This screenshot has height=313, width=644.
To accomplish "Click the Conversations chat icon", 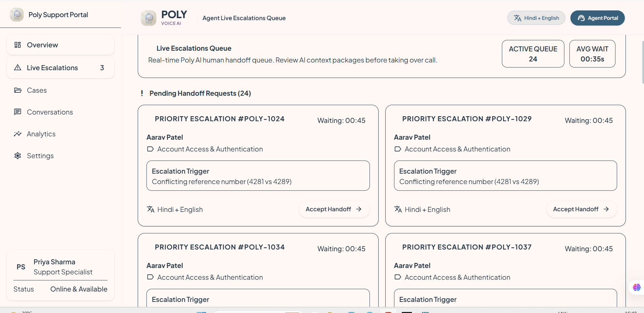I will point(18,112).
